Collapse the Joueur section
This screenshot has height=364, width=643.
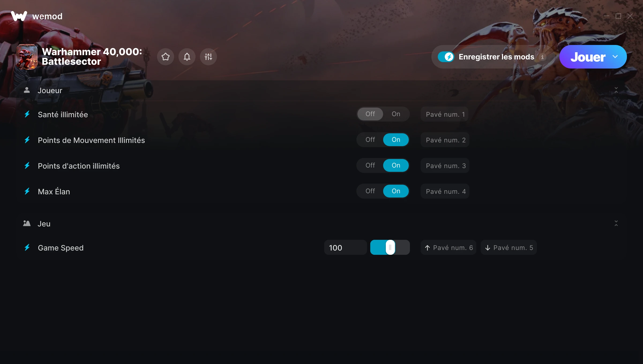click(616, 90)
